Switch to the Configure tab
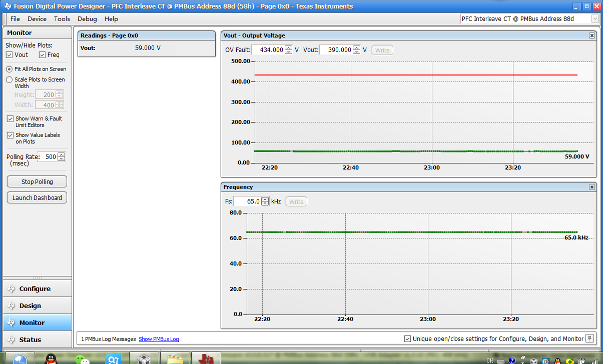 tap(37, 288)
